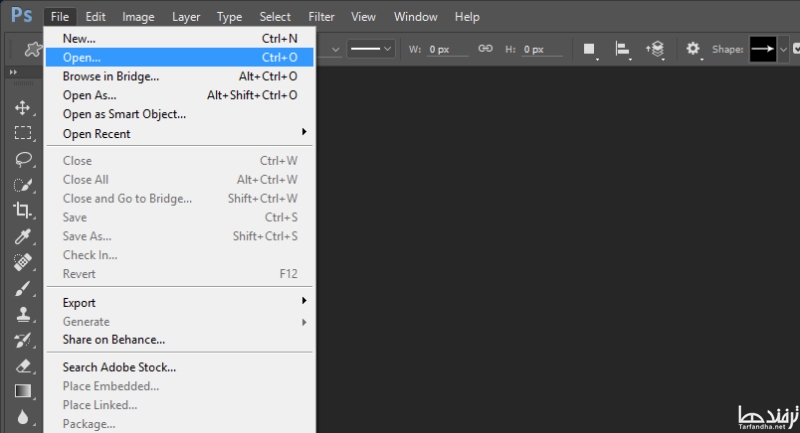The width and height of the screenshot is (800, 433).
Task: Click the Save As... menu entry
Action: tap(180, 236)
